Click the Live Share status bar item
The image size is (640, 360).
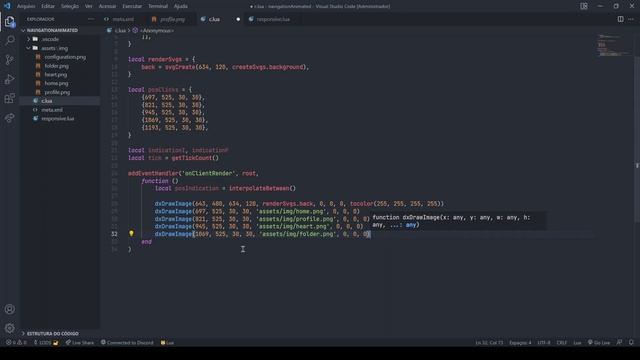(x=80, y=343)
